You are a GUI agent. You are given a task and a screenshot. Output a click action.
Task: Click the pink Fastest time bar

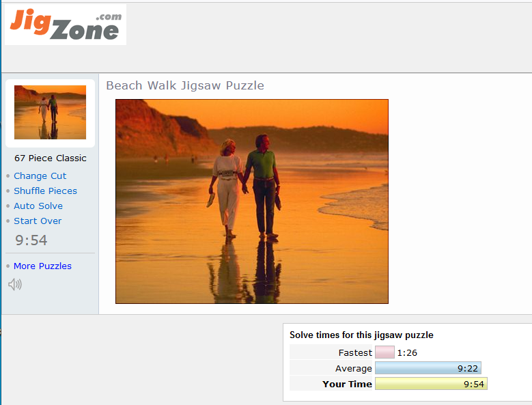pos(384,352)
